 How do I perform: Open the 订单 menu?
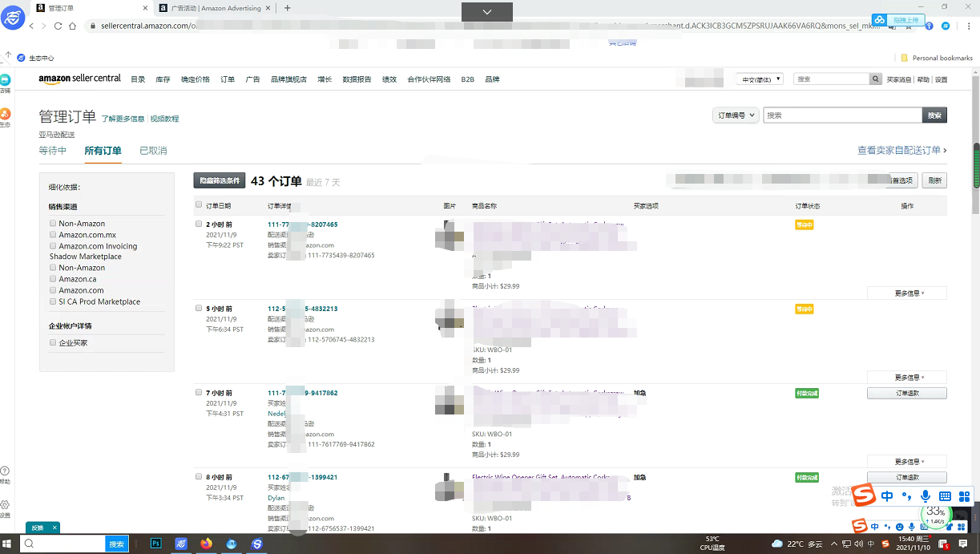pos(228,79)
